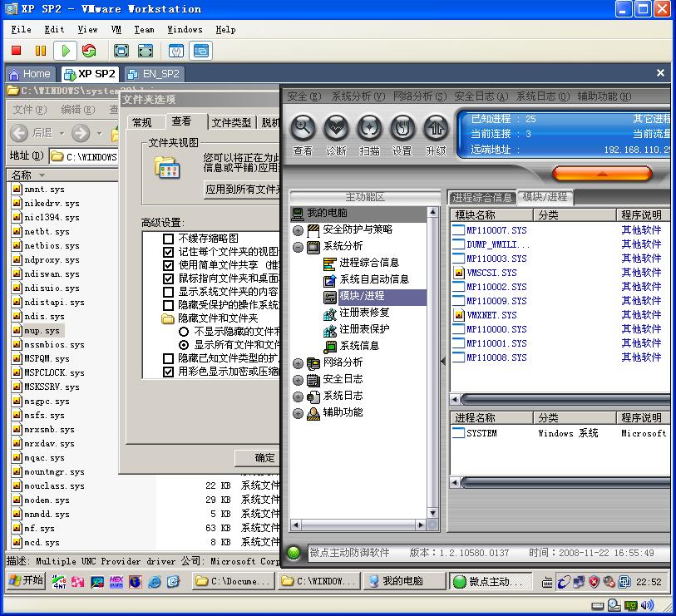Open the Back button history dropdown arrow
The image size is (676, 616).
(x=62, y=134)
